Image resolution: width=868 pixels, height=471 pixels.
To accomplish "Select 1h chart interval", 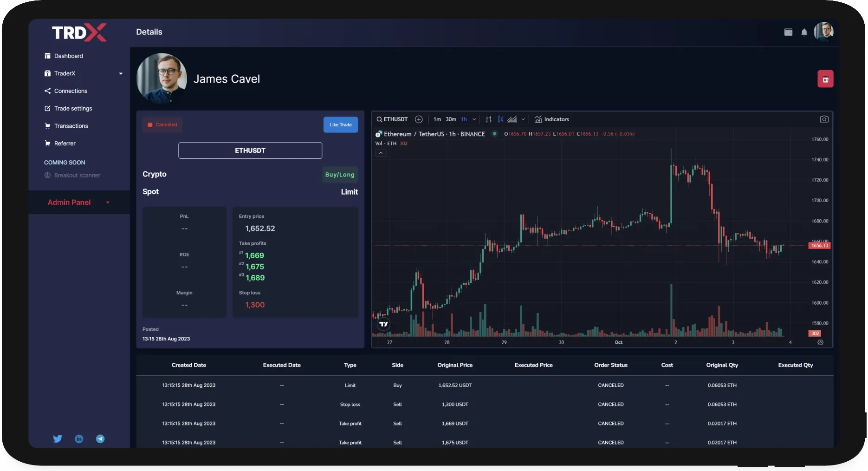I will [x=464, y=119].
